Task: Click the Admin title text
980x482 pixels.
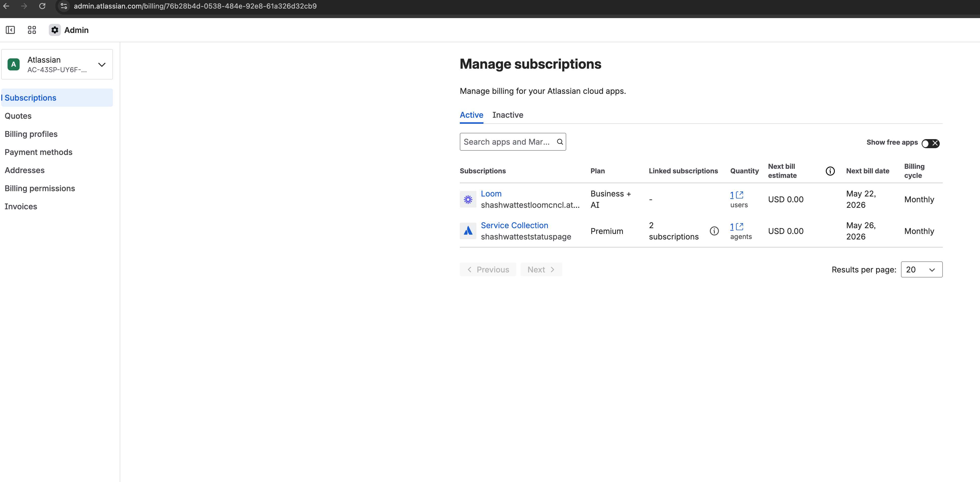Action: (76, 30)
